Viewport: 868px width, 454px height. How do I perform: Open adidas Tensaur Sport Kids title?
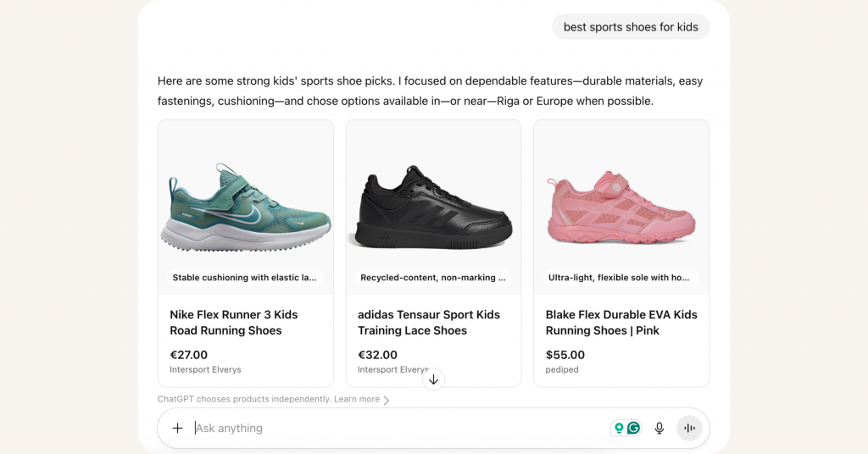point(428,323)
